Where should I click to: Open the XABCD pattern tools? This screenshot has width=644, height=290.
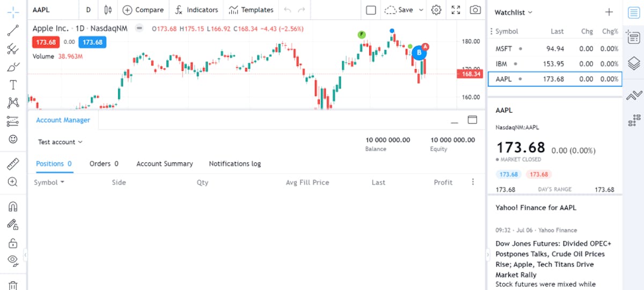coord(13,103)
